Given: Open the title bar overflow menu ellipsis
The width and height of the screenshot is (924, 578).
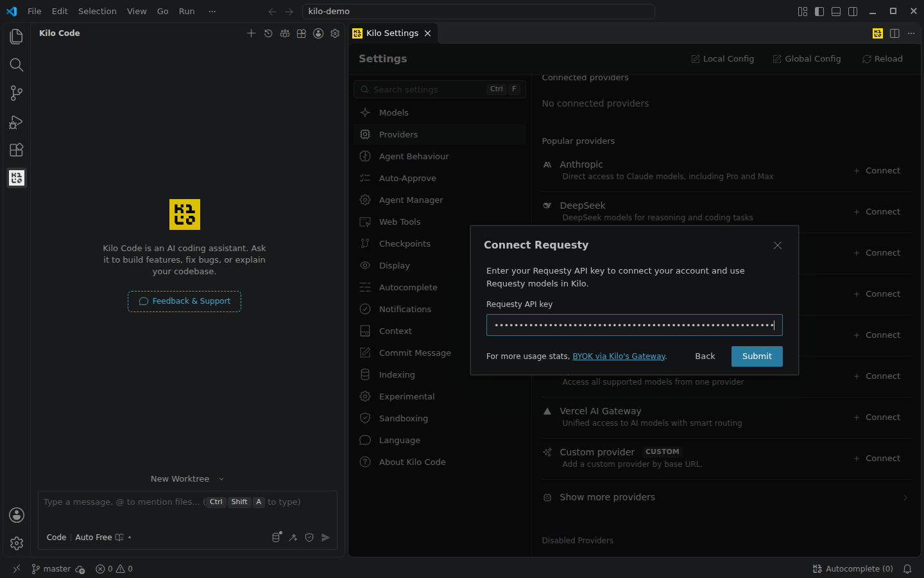Looking at the screenshot, I should [212, 12].
